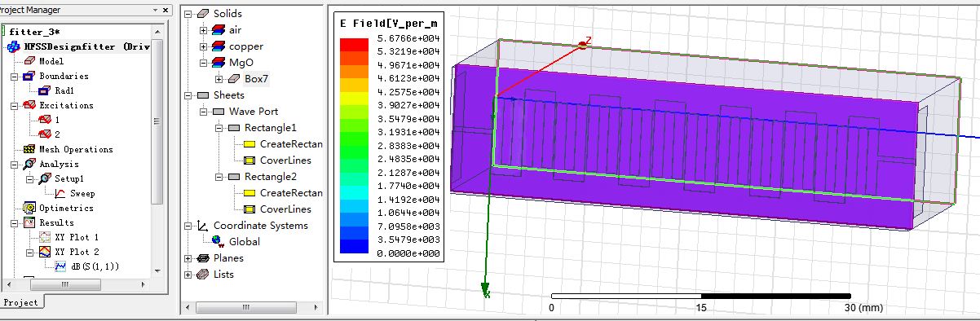This screenshot has width=980, height=321.
Task: Close the Project Manager panel
Action: coord(166,10)
